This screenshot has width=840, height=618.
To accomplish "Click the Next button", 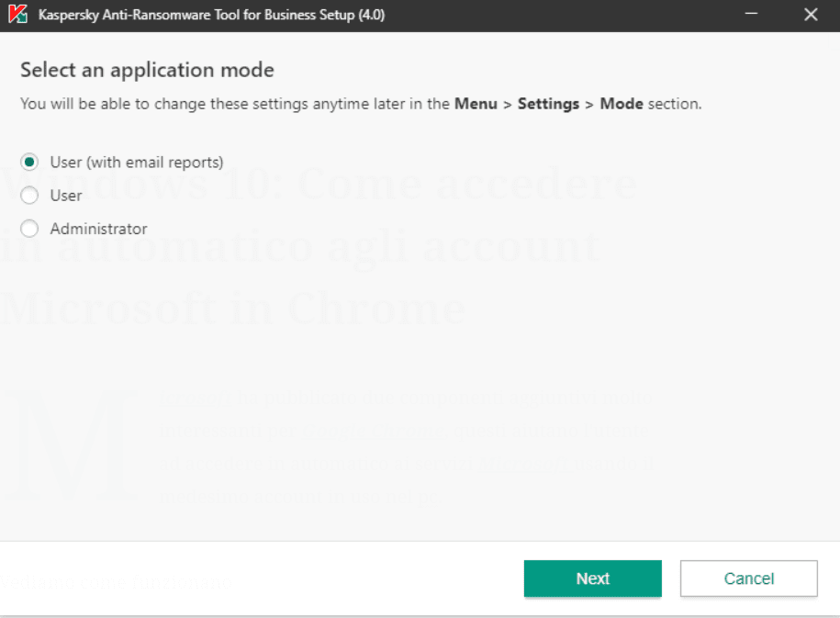I will pos(592,579).
